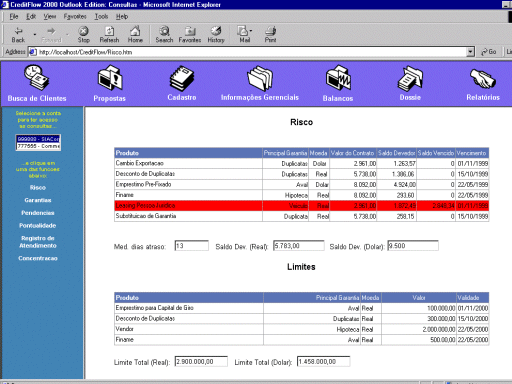Click the Risco sidebar link
The image size is (512, 384).
(x=38, y=188)
